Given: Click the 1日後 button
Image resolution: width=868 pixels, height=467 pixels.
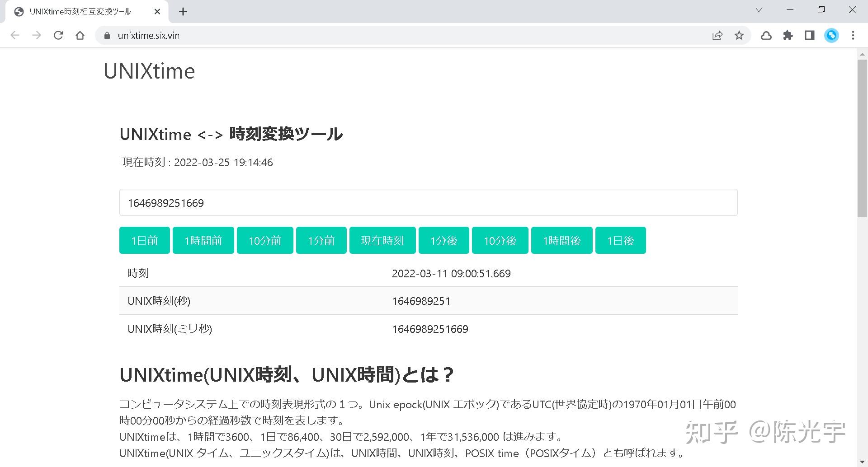Looking at the screenshot, I should pyautogui.click(x=620, y=240).
